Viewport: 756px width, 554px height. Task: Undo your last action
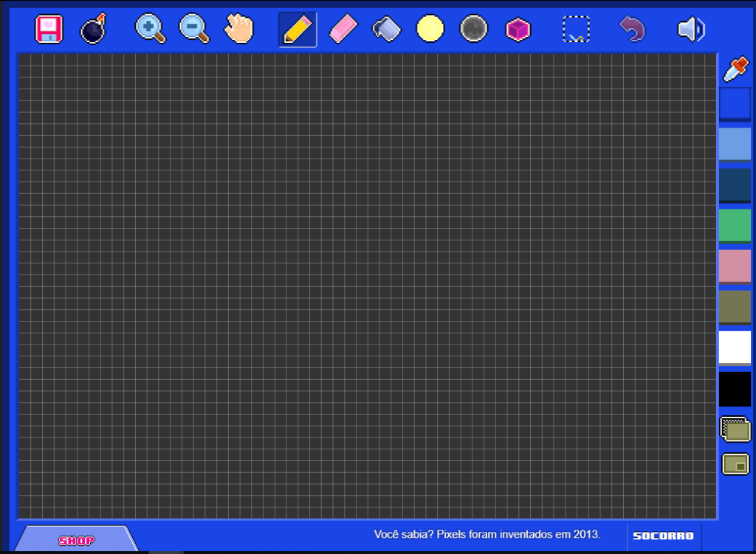point(632,29)
